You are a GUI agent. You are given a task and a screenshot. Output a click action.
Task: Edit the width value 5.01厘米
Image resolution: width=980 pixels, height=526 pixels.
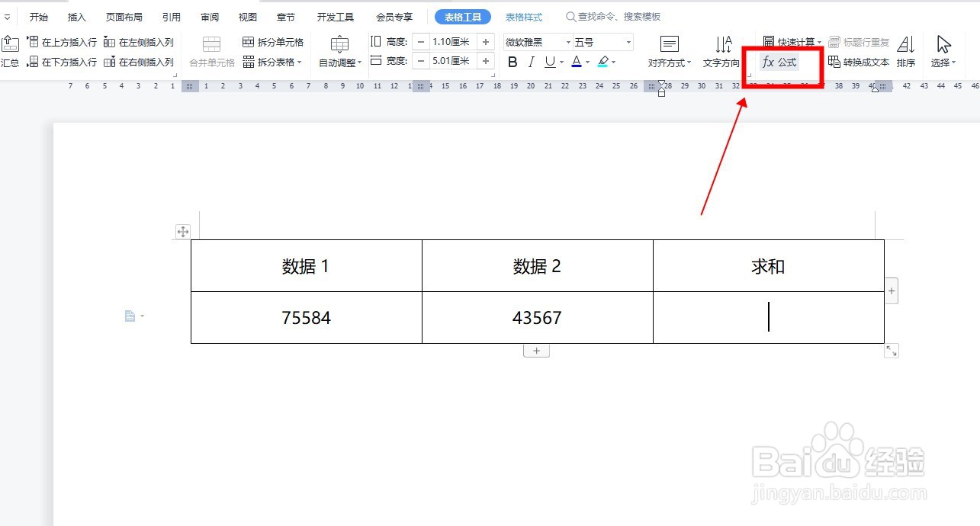(x=454, y=61)
